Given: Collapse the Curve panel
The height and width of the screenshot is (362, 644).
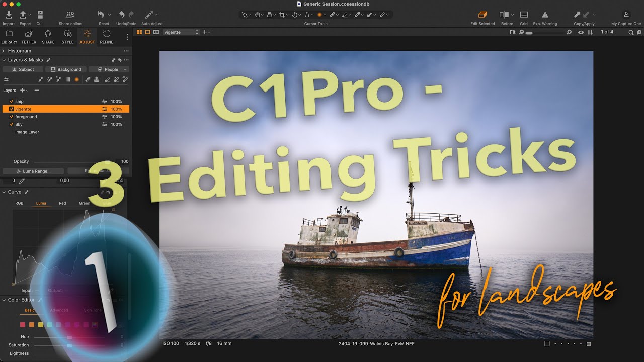Looking at the screenshot, I should [4, 192].
